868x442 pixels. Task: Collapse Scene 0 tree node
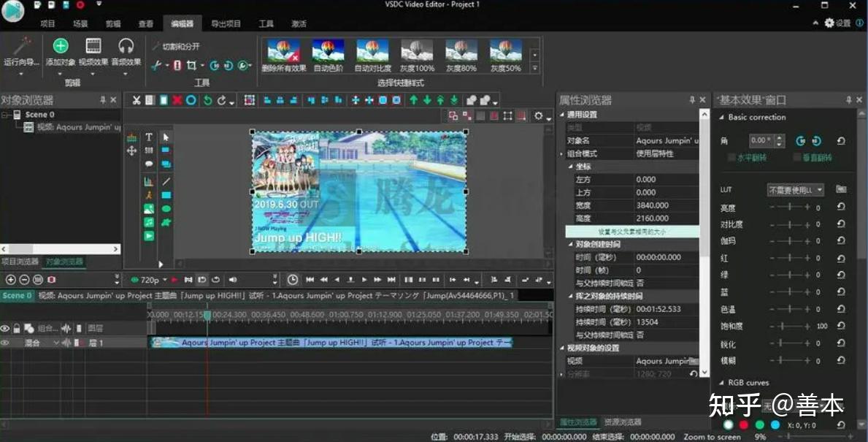coord(5,115)
